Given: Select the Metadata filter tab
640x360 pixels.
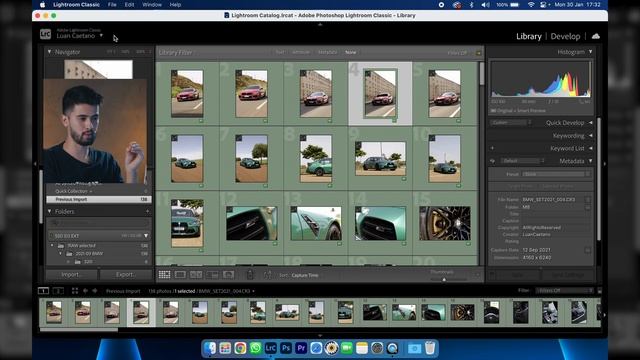Looking at the screenshot, I should pos(327,52).
